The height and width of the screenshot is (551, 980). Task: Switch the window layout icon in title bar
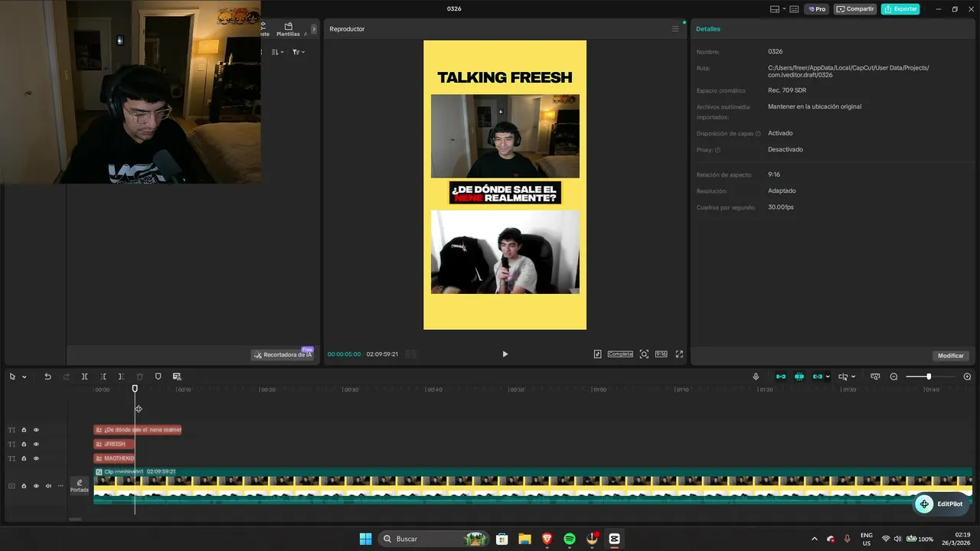tap(775, 9)
